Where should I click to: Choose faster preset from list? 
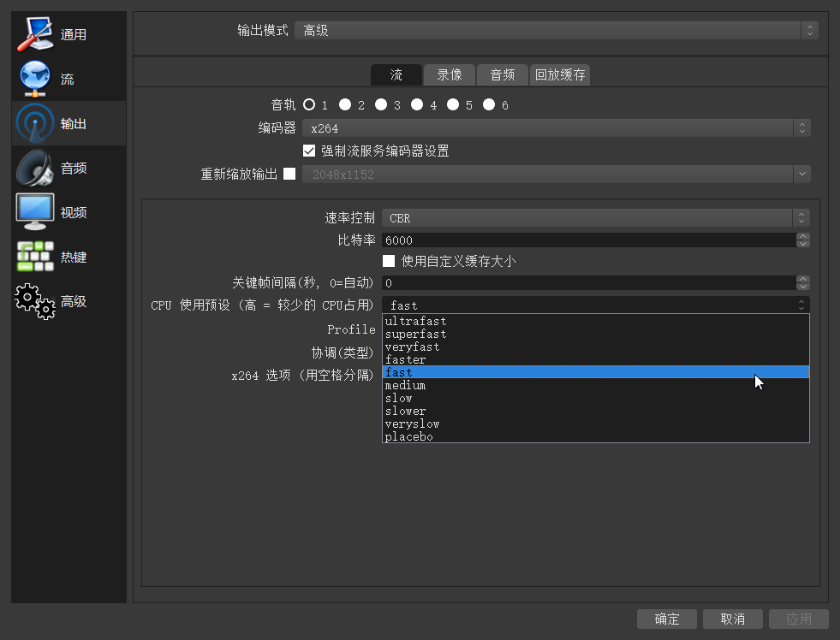[596, 359]
